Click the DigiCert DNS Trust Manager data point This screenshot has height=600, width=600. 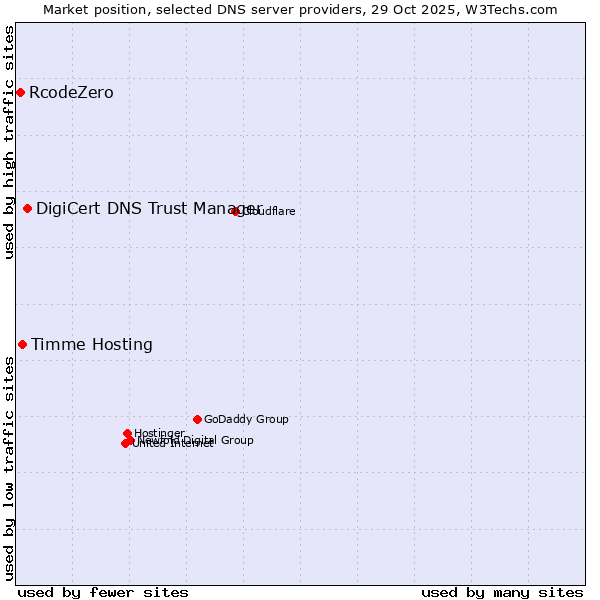click(28, 208)
